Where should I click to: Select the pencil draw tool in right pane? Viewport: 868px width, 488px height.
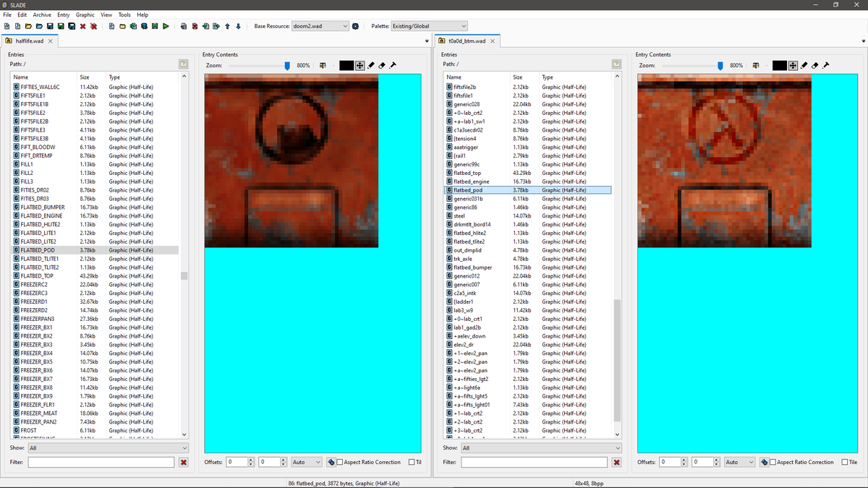(x=804, y=65)
